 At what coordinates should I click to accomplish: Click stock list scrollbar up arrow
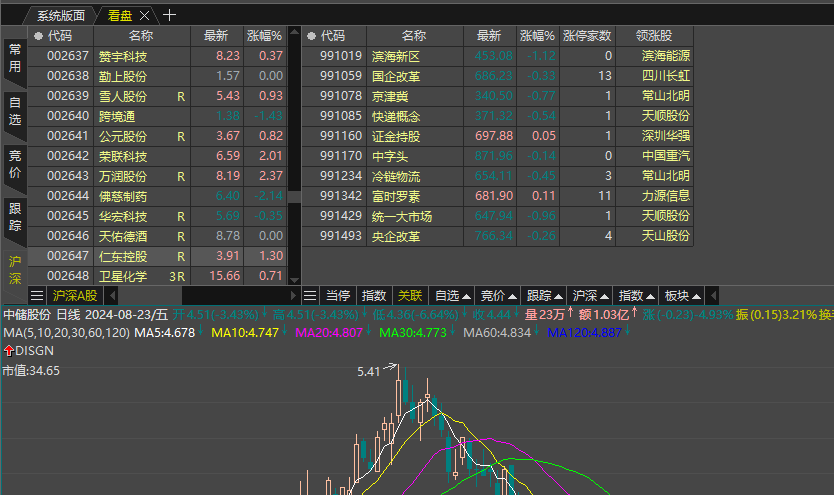[294, 32]
